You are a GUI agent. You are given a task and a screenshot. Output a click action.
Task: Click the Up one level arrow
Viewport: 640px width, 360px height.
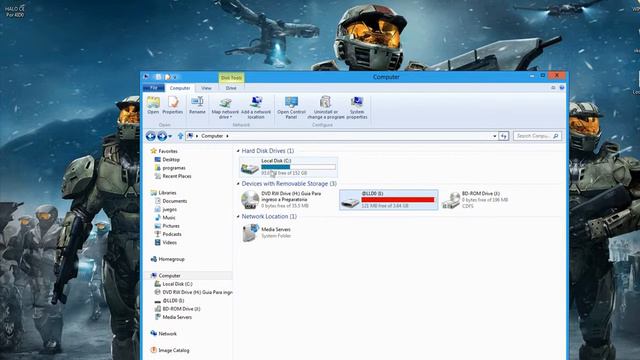pyautogui.click(x=180, y=136)
